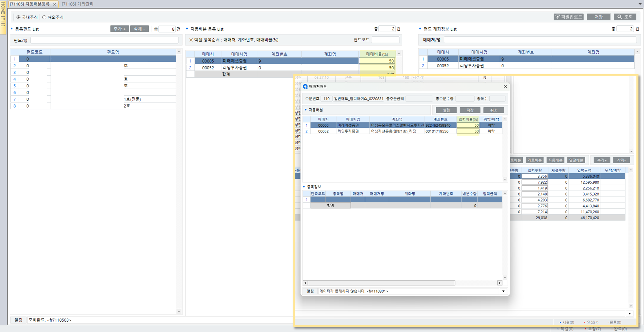
Task: Close the 매매처배분 dialog
Action: [x=505, y=87]
